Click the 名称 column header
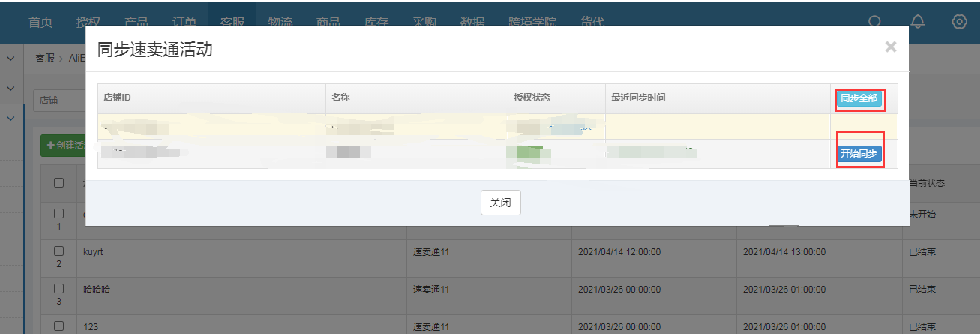This screenshot has height=334, width=980. (x=341, y=98)
